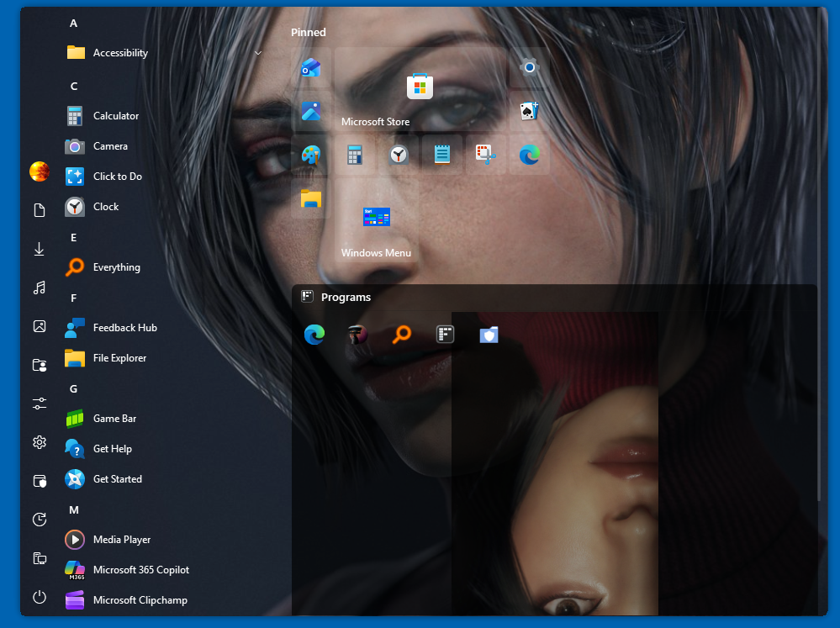
Task: Open the computer devices icon in sidebar
Action: pos(40,558)
